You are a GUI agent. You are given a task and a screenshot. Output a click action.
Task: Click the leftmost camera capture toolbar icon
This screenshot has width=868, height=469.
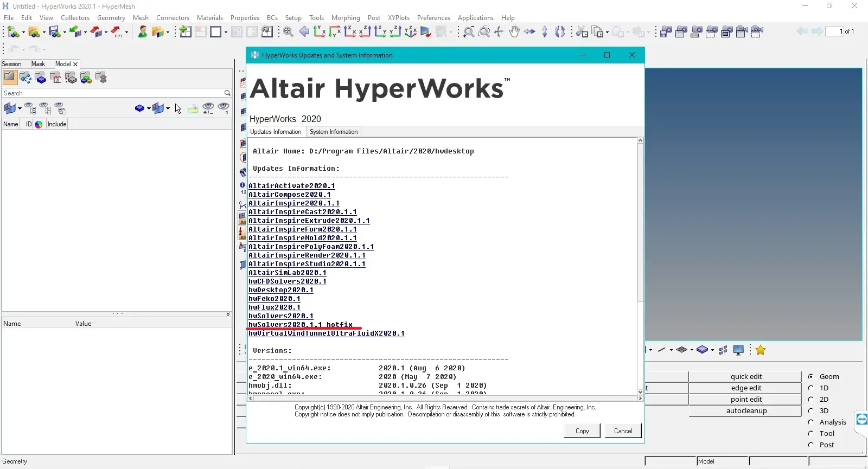click(x=666, y=32)
